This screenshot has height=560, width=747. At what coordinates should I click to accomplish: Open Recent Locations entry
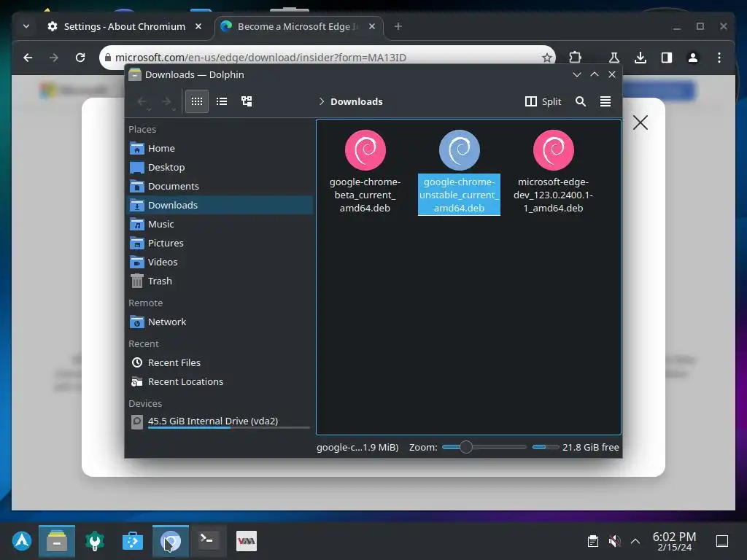220,382
